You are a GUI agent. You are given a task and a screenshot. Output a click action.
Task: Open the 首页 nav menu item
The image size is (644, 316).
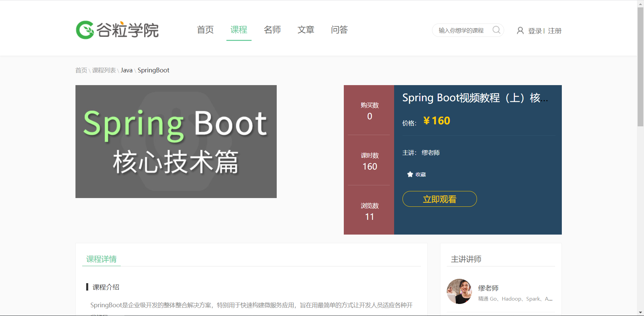click(x=205, y=30)
